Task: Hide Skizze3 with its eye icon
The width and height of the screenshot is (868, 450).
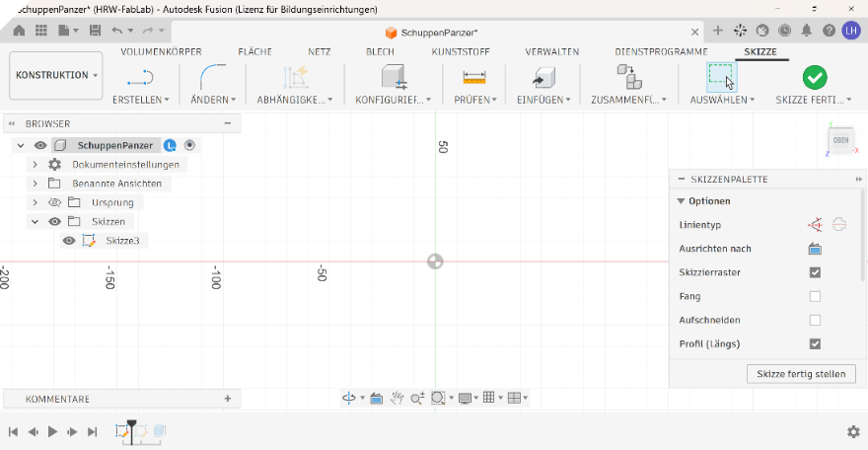Action: point(69,241)
